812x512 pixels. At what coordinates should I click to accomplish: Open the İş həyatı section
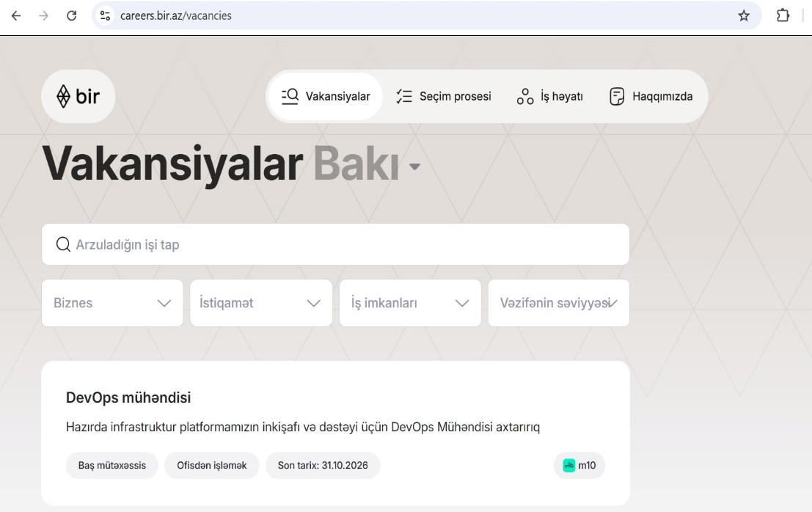(x=549, y=96)
